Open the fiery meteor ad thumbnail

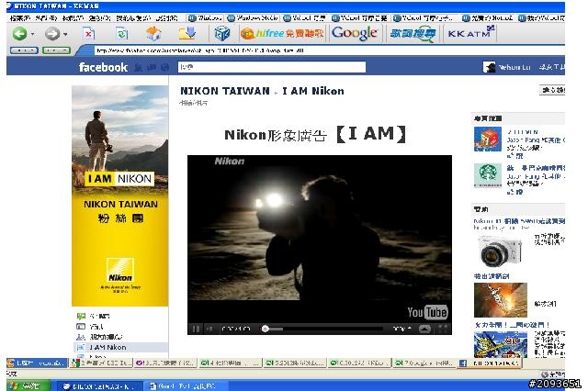click(500, 300)
